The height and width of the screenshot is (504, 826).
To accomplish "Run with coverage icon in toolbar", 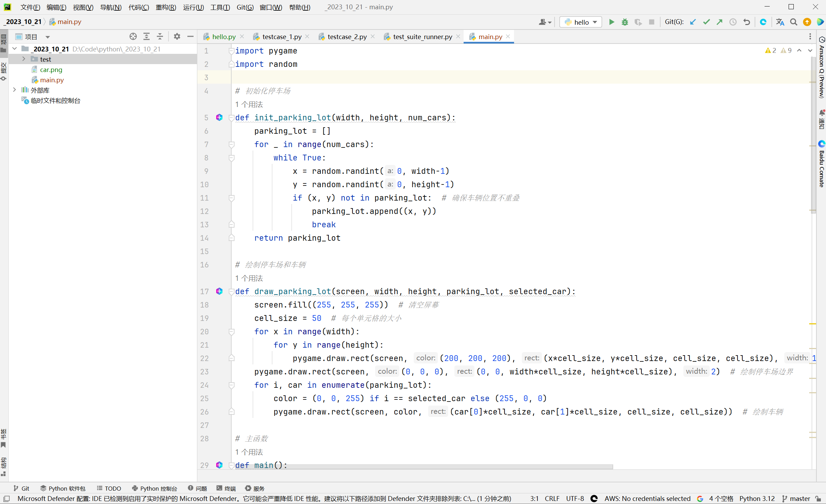I will 638,22.
